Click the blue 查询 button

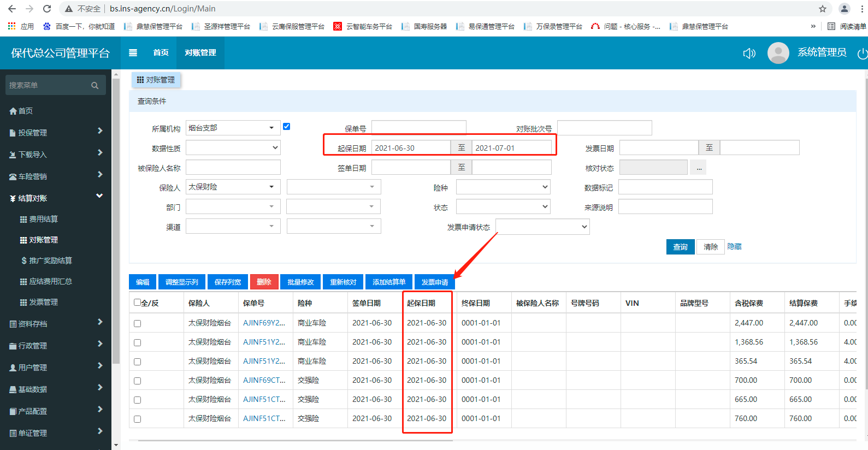(680, 247)
